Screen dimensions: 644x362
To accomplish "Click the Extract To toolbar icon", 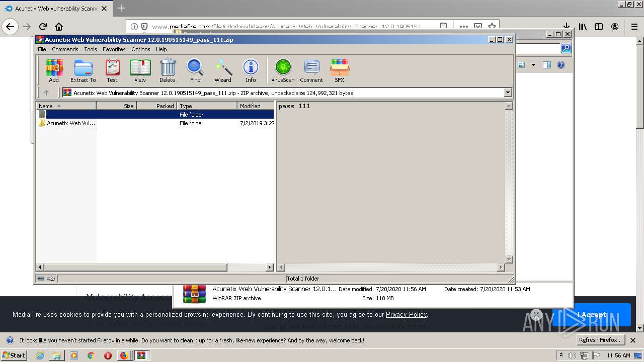I will coord(83,70).
